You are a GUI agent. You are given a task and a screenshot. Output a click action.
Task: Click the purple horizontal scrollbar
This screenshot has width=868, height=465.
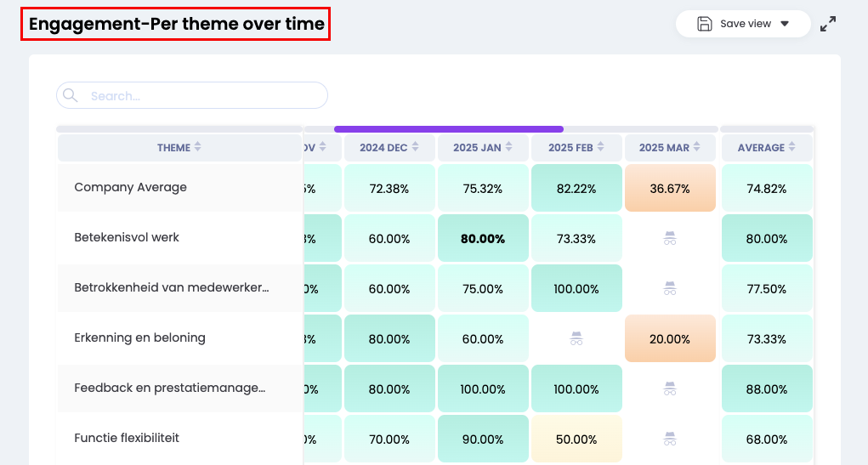pyautogui.click(x=448, y=129)
